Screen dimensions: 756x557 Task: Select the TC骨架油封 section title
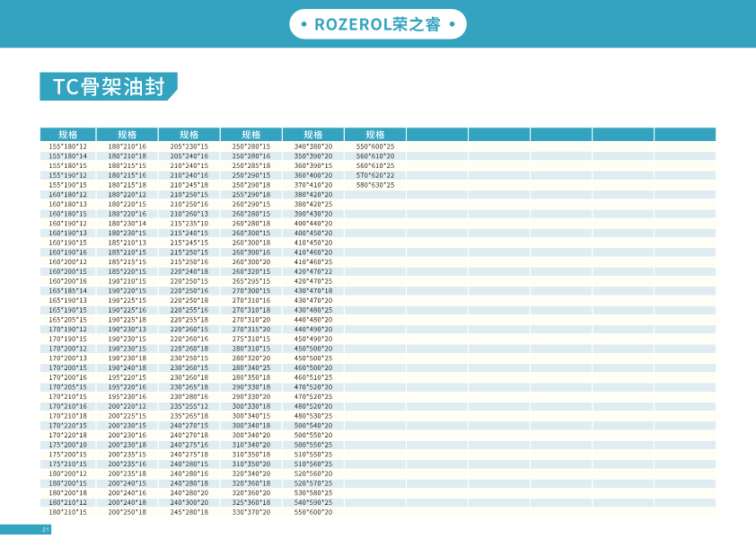coord(108,87)
